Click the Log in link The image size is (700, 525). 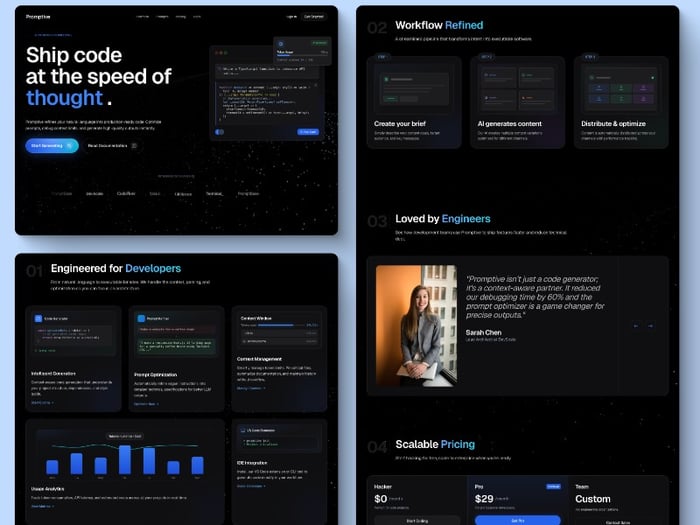point(291,17)
